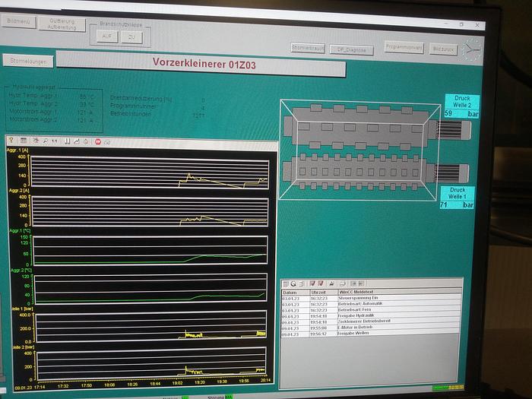
Task: Click the table icon in trend toolbar
Action: pos(24,141)
